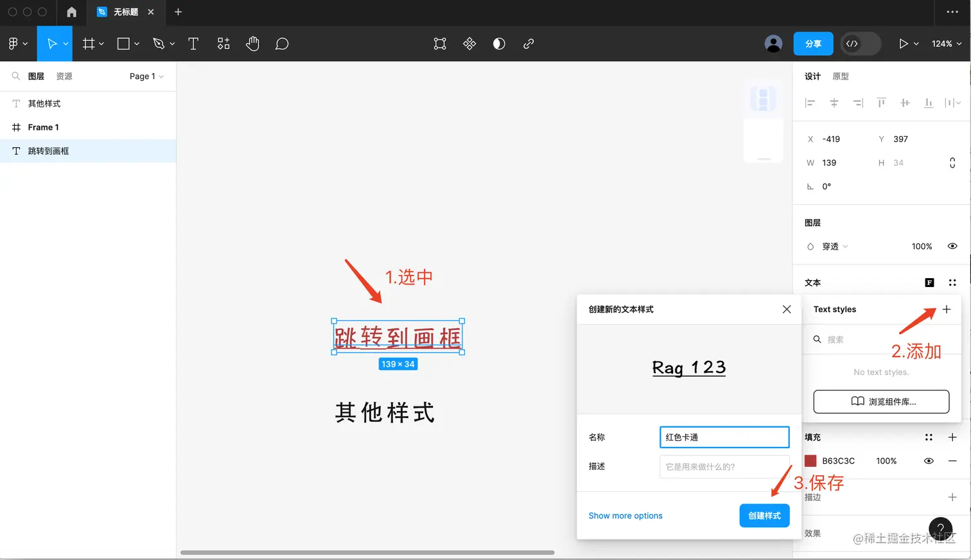The width and height of the screenshot is (971, 560).
Task: Select the Frame tool
Action: pos(89,44)
